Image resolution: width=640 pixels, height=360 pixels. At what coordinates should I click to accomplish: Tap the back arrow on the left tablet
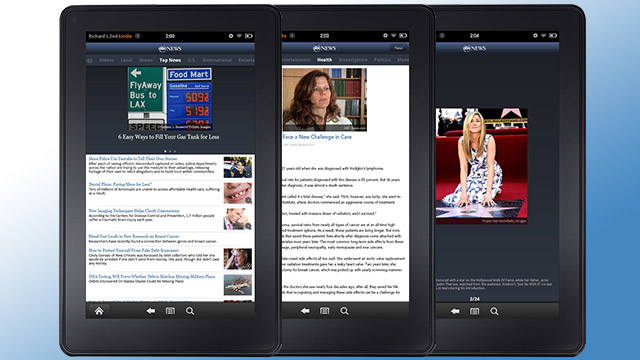point(151,311)
